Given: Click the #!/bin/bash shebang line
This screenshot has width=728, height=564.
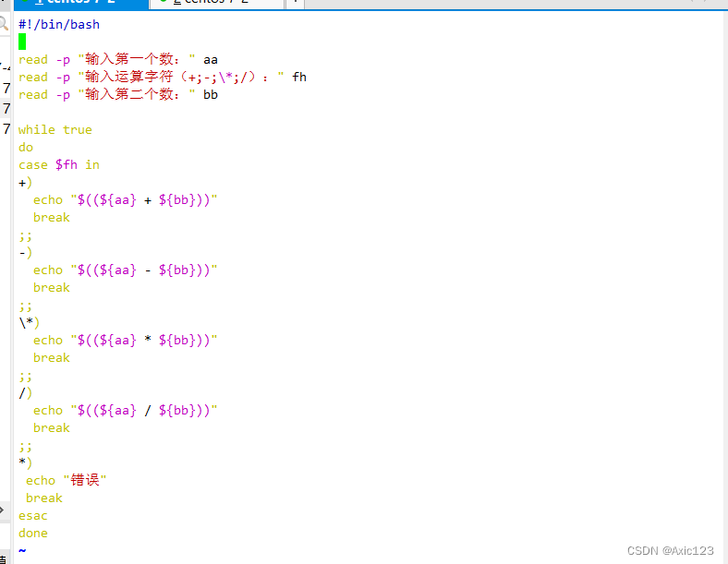Looking at the screenshot, I should coord(59,25).
